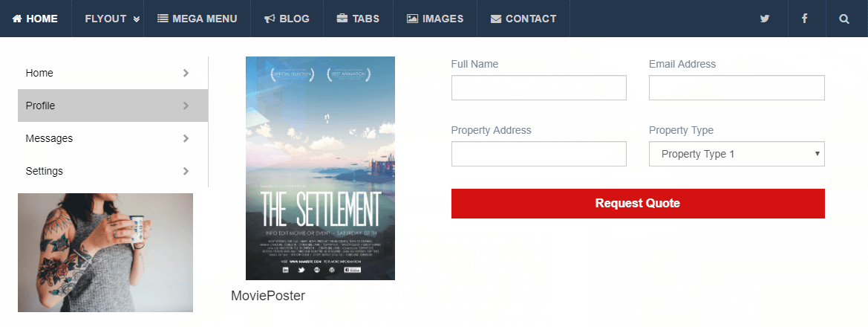Click the Mega Menu list icon
The width and height of the screenshot is (868, 327).
163,19
